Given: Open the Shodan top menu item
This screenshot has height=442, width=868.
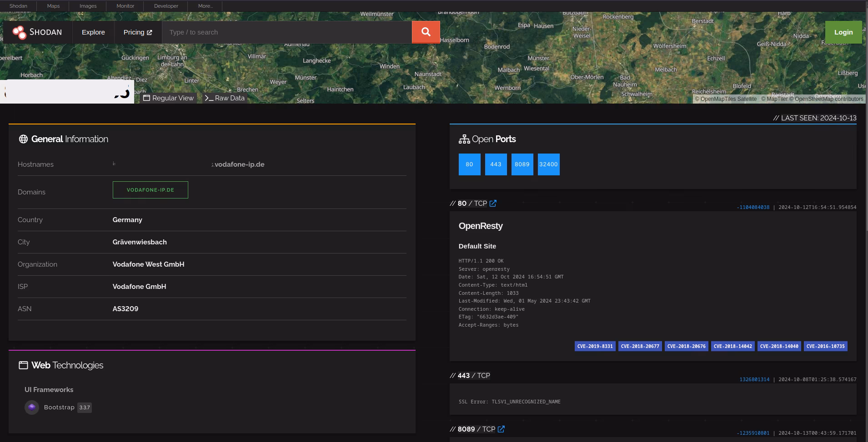Looking at the screenshot, I should click(18, 6).
